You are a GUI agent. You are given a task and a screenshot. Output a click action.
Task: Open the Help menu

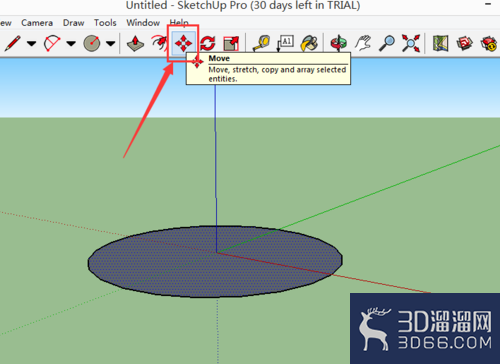(x=179, y=22)
